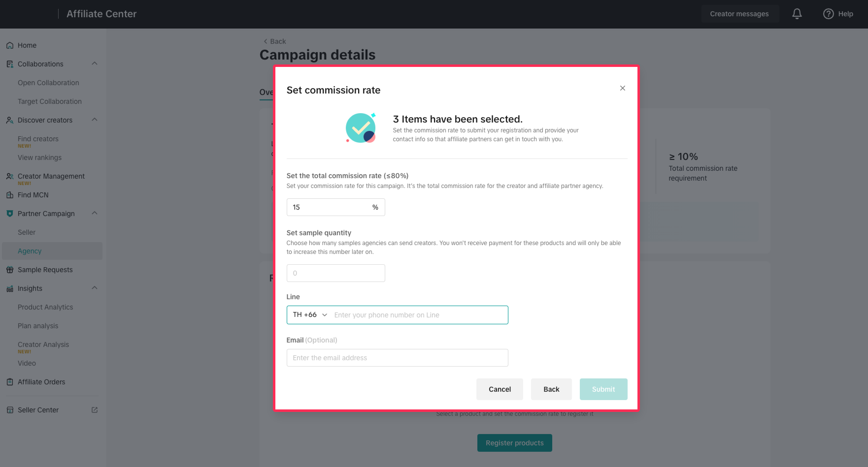Click the Find MCN building icon
The height and width of the screenshot is (467, 868).
(10, 195)
